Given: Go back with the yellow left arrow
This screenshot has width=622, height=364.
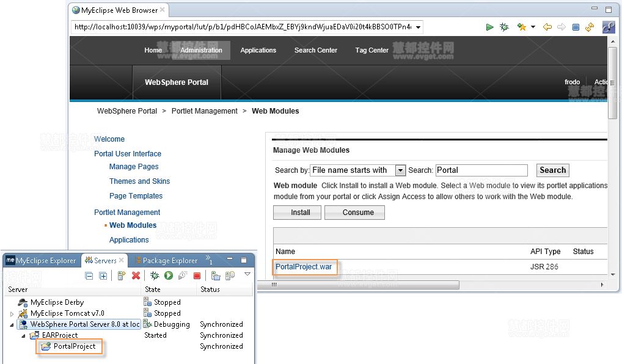Looking at the screenshot, I should [x=547, y=27].
